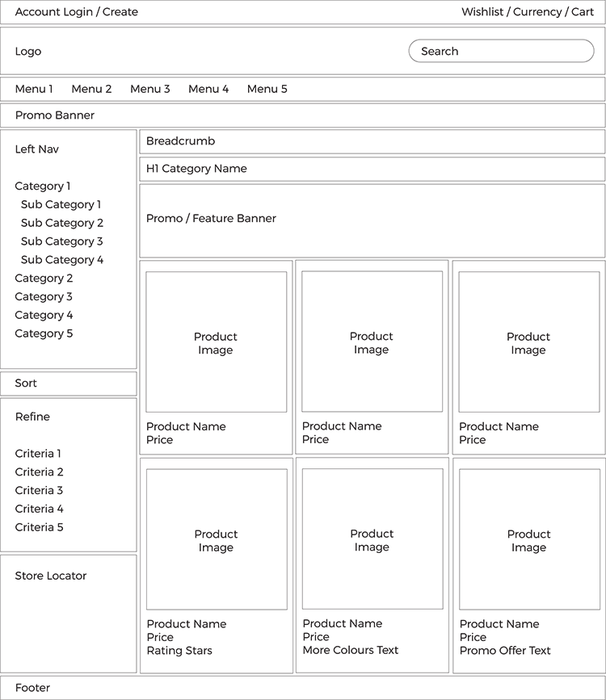
Task: Choose Criteria 4 under Refine
Action: pyautogui.click(x=40, y=509)
